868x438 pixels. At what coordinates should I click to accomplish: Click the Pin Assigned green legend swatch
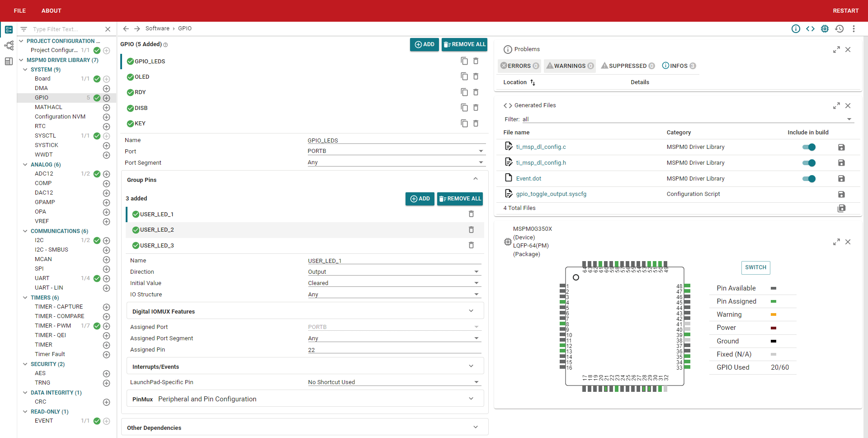point(774,301)
